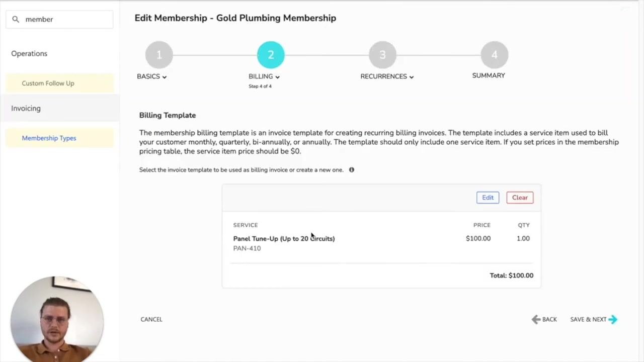Click the 'Billing Template' heading
This screenshot has width=644, height=362.
(168, 115)
